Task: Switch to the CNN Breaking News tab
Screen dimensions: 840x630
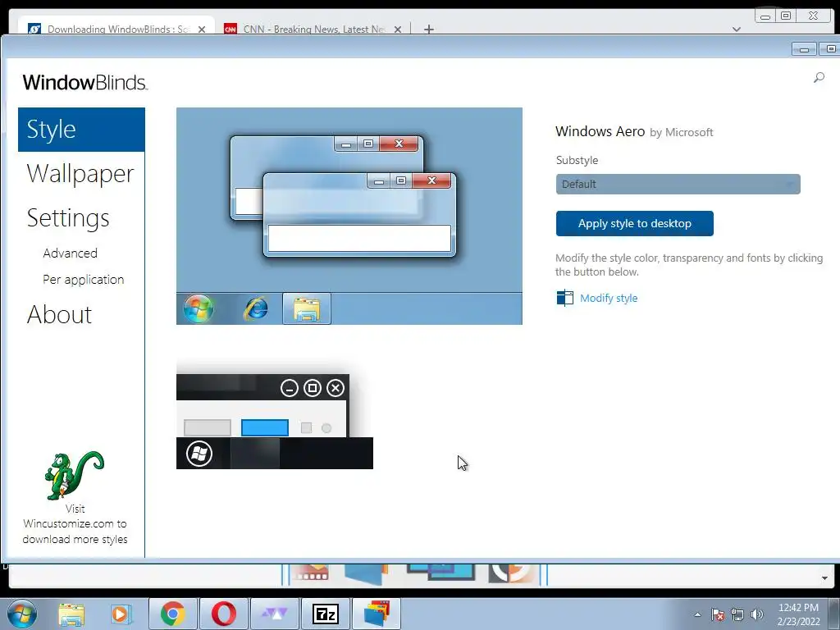Action: (x=313, y=29)
